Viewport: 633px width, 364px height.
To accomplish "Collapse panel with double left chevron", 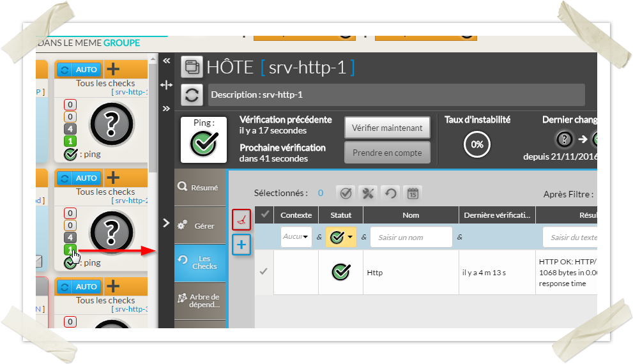I will coord(166,61).
